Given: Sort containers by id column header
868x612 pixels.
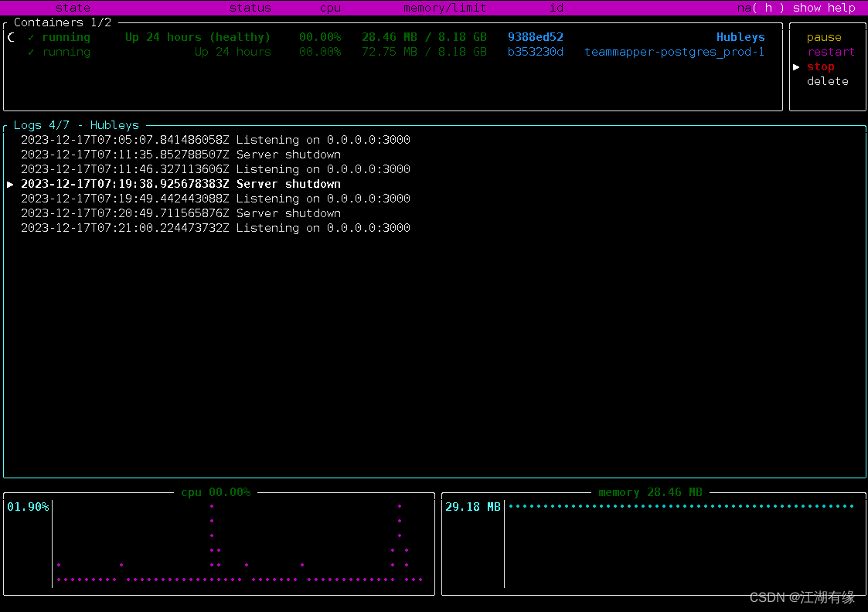Looking at the screenshot, I should 557,8.
